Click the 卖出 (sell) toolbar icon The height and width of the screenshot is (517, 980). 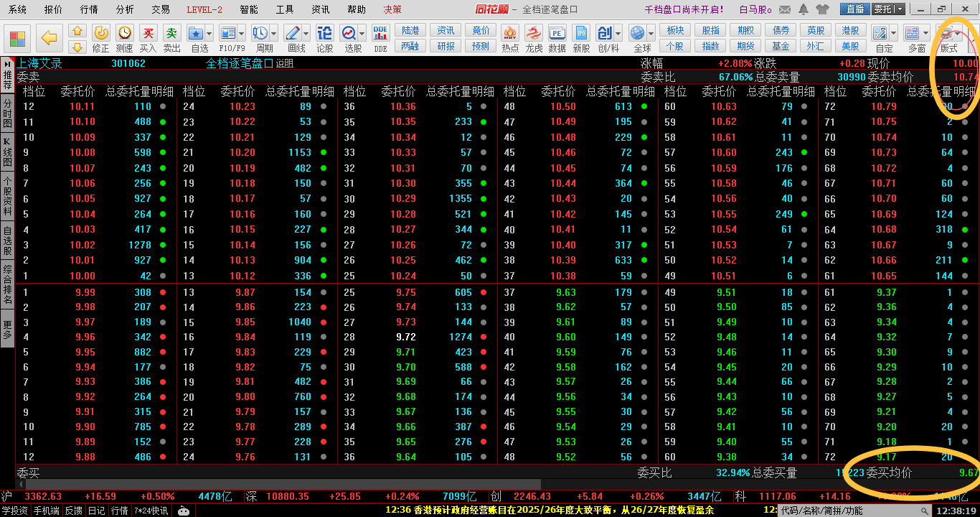tap(172, 34)
